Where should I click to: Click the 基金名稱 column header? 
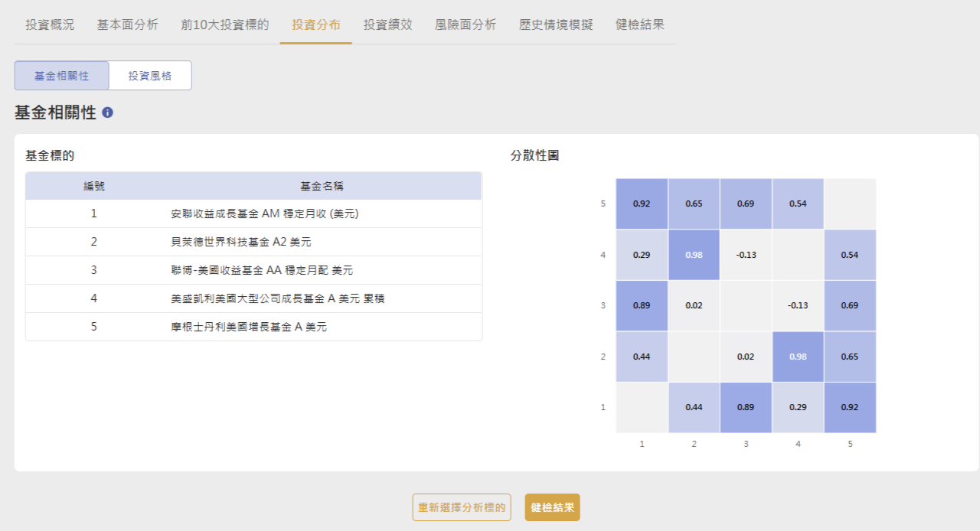coord(322,186)
